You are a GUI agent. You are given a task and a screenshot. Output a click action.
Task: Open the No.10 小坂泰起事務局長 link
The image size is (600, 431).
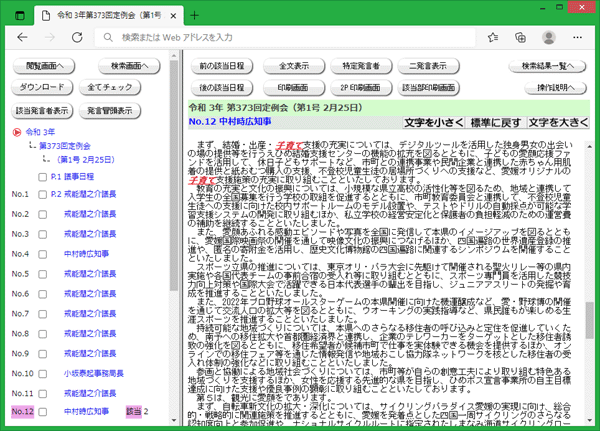click(94, 374)
